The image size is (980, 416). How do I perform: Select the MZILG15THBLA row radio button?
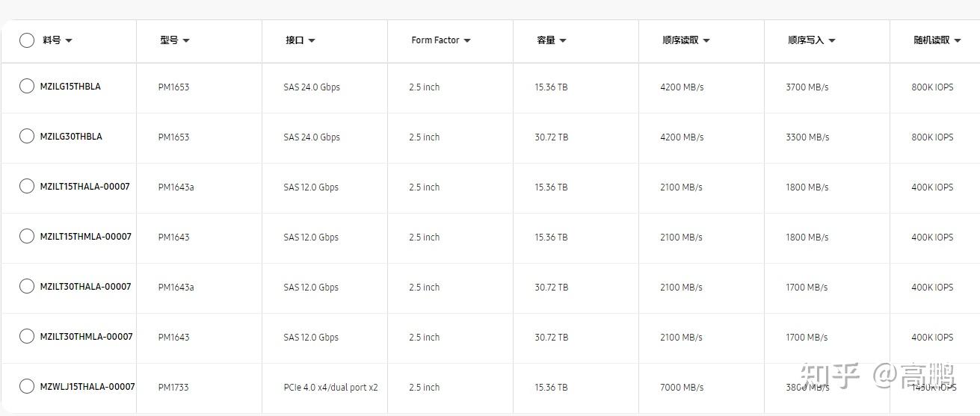(x=27, y=87)
